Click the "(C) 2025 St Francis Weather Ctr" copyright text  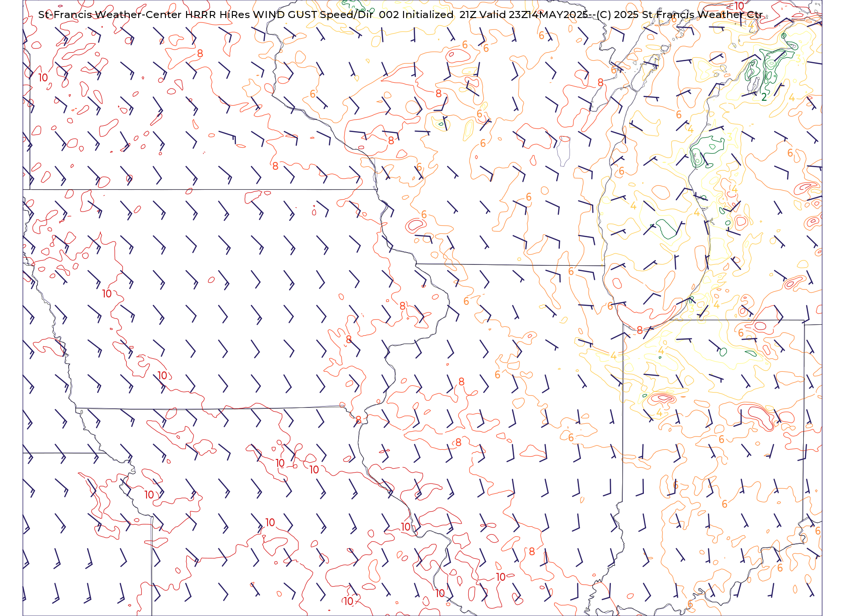[680, 15]
